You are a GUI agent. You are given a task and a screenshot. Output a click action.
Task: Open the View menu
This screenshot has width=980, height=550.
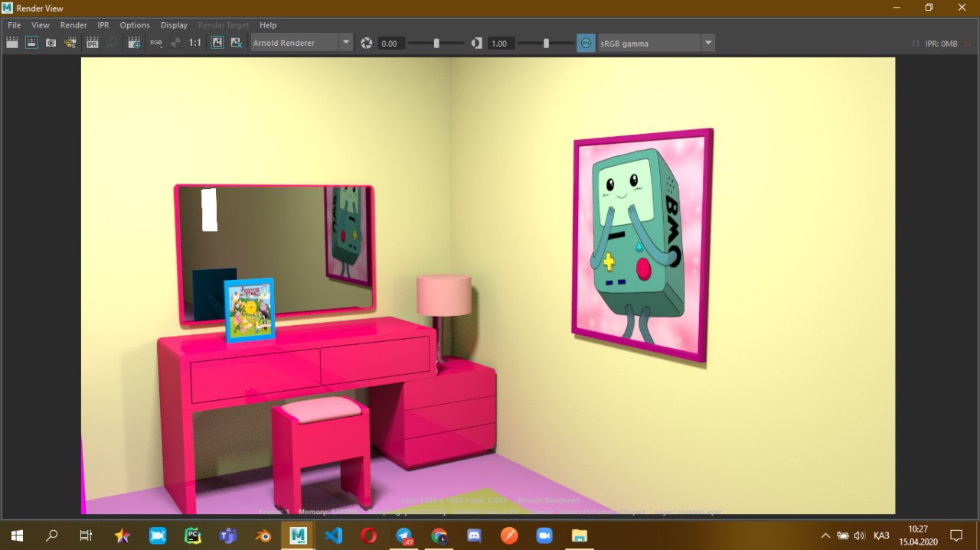click(x=41, y=25)
